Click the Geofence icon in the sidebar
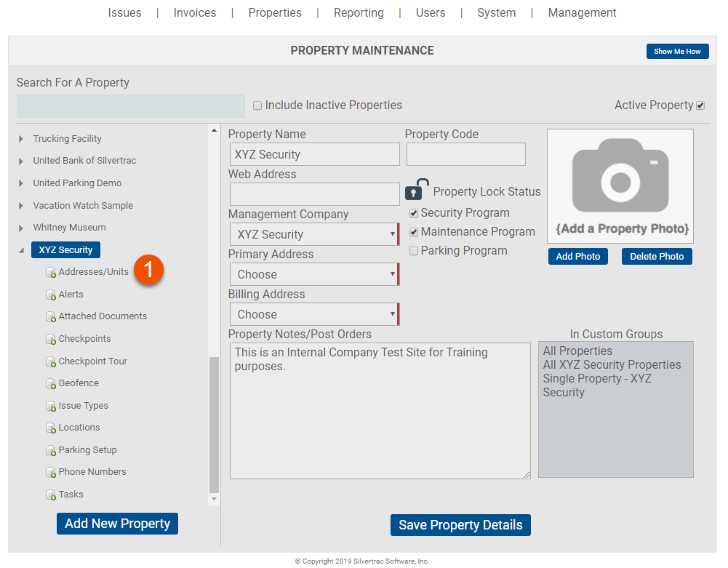The height and width of the screenshot is (568, 728). [x=50, y=383]
